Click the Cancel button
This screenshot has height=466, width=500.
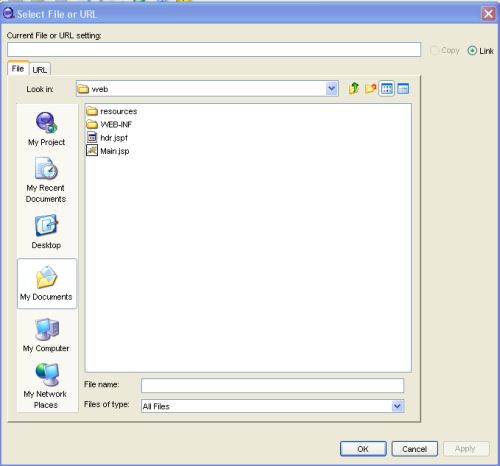414,449
